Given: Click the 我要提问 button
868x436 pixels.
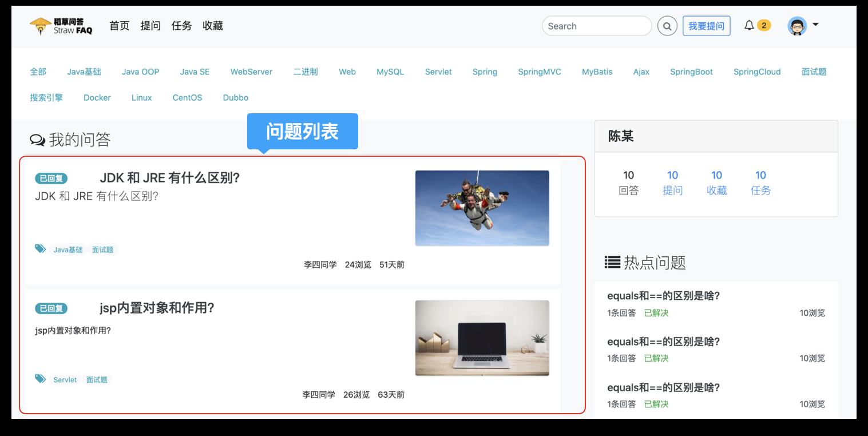Looking at the screenshot, I should coord(706,26).
